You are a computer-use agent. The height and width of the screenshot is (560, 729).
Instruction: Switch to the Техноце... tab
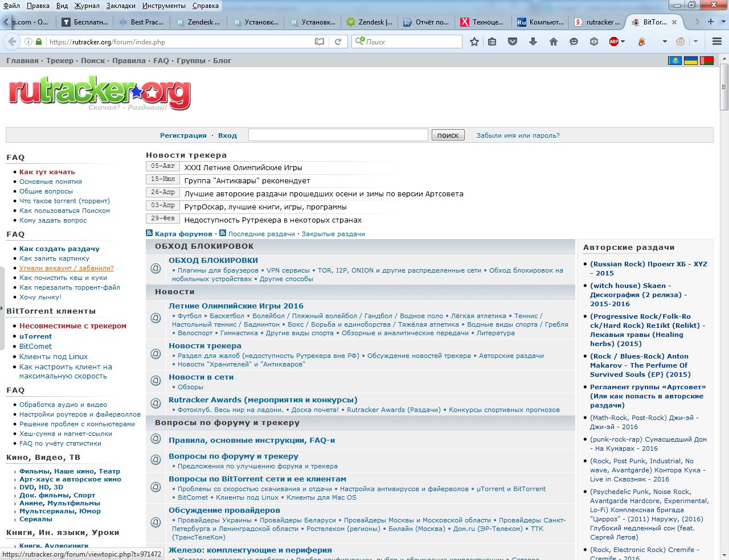click(482, 22)
